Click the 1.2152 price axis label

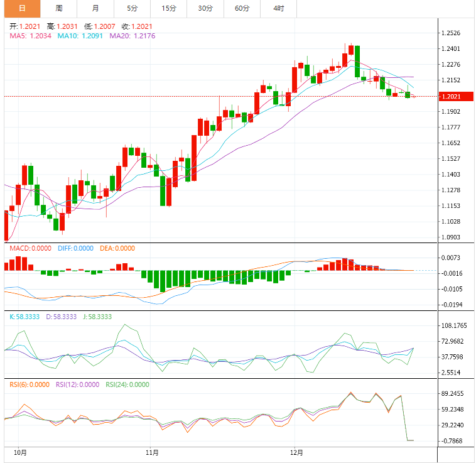[451, 80]
